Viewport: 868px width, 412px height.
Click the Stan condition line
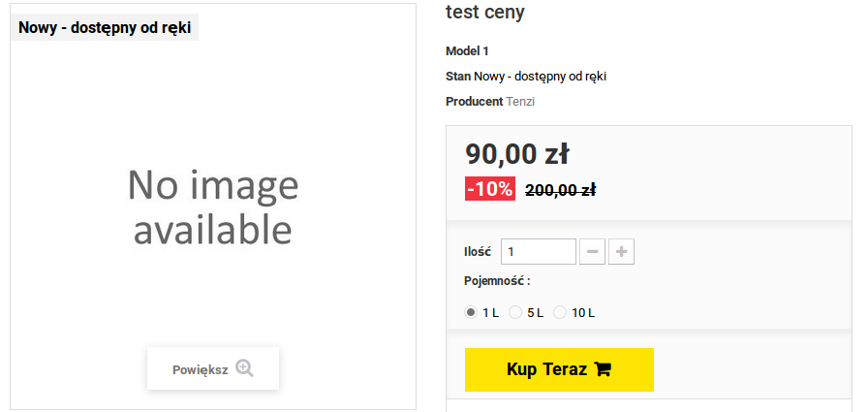pyautogui.click(x=525, y=77)
